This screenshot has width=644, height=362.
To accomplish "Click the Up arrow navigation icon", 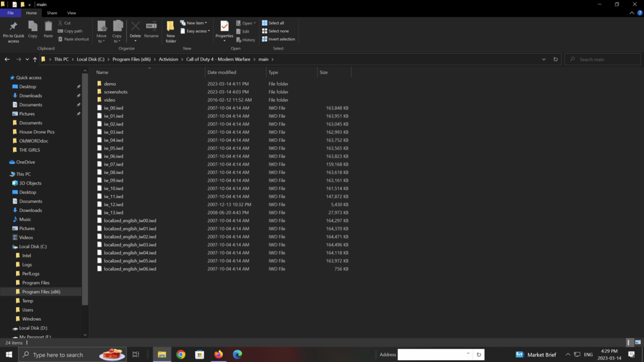I will 35,59.
